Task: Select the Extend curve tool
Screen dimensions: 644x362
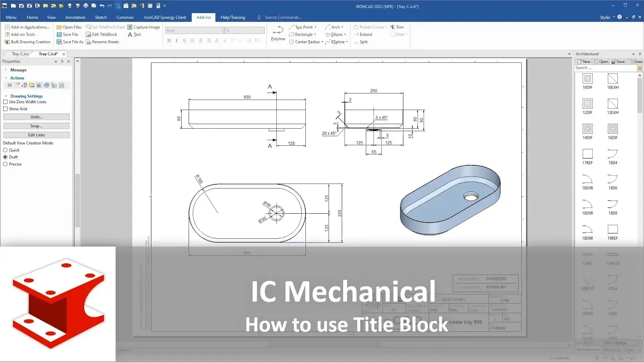Action: pyautogui.click(x=363, y=35)
